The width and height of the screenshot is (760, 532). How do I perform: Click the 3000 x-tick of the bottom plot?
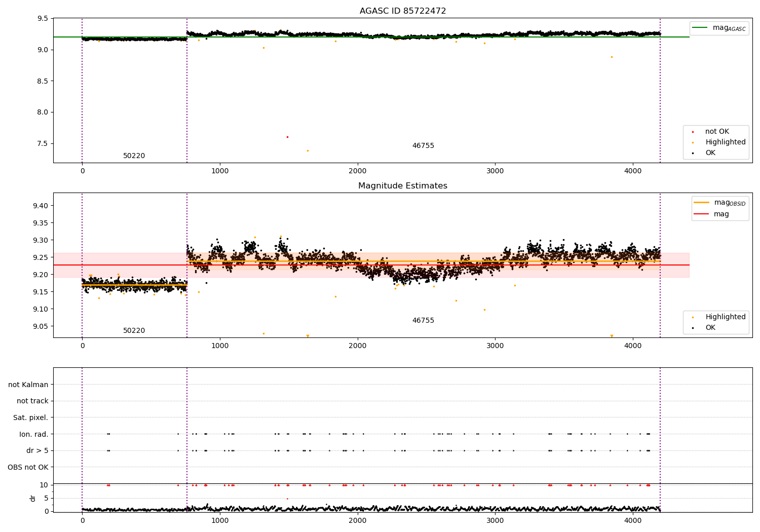coord(495,520)
